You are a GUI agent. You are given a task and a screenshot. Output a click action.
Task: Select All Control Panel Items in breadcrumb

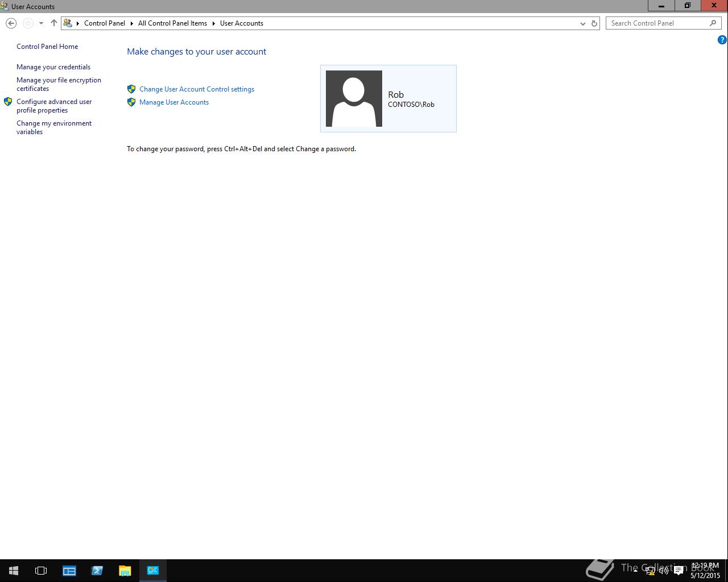172,23
